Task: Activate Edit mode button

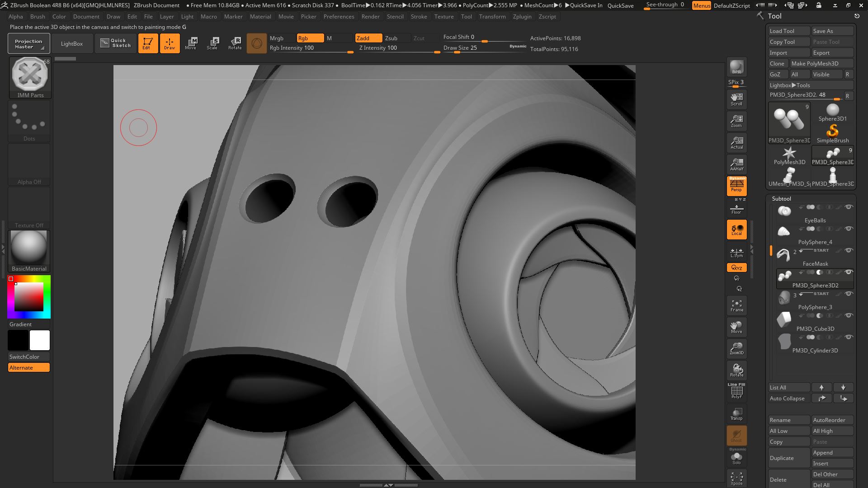Action: point(148,43)
